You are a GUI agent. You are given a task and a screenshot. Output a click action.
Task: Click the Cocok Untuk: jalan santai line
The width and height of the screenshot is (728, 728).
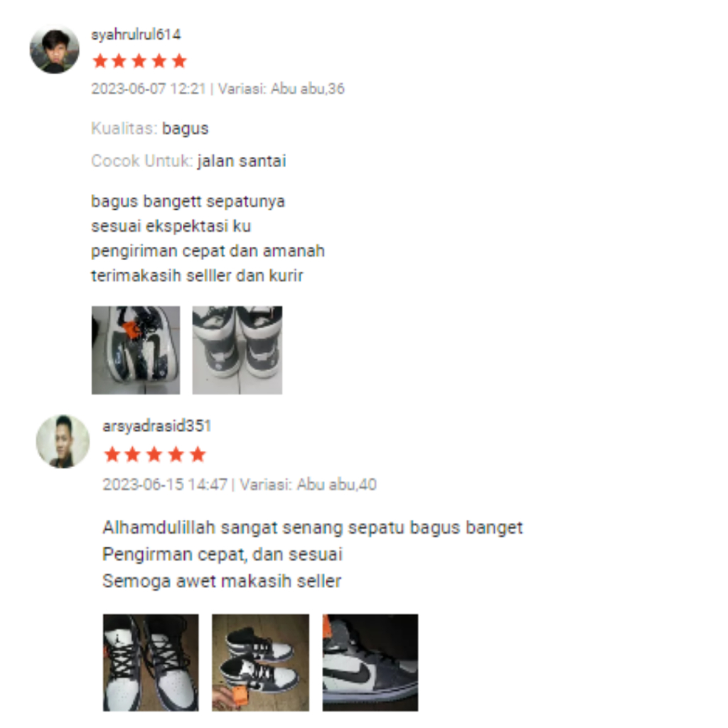pos(188,161)
